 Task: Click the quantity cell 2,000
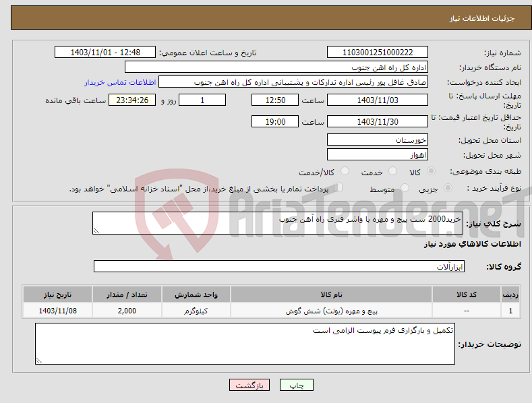point(127,311)
